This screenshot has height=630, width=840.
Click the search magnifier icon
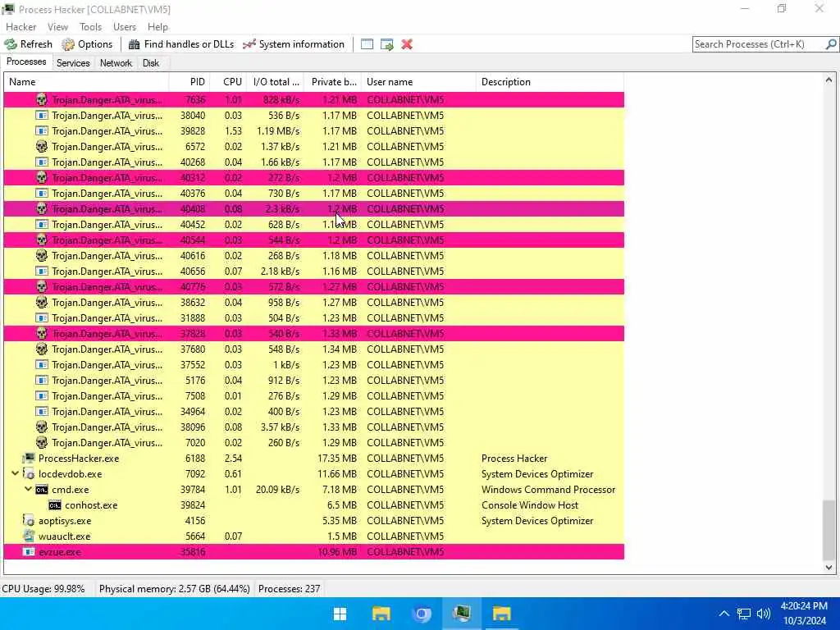click(831, 44)
